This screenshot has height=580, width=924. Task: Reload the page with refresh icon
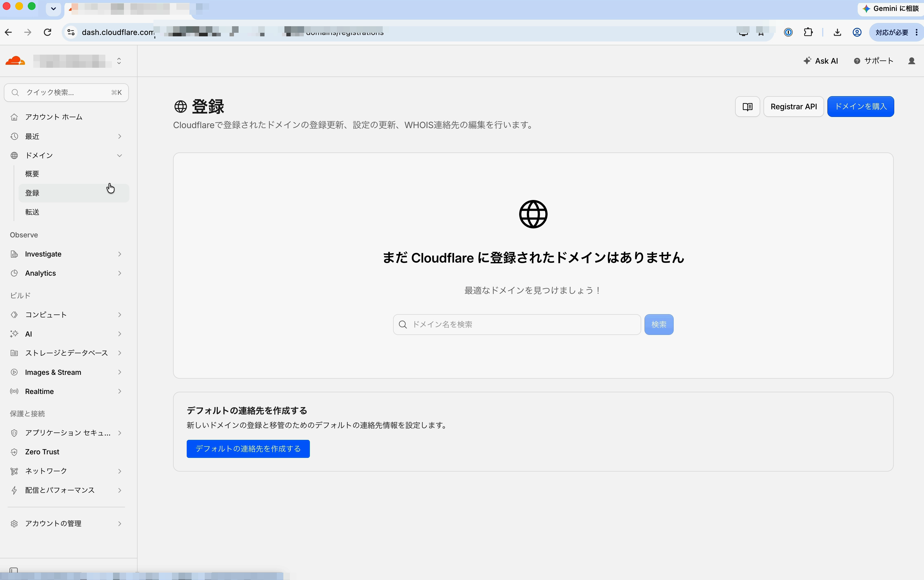(x=47, y=32)
